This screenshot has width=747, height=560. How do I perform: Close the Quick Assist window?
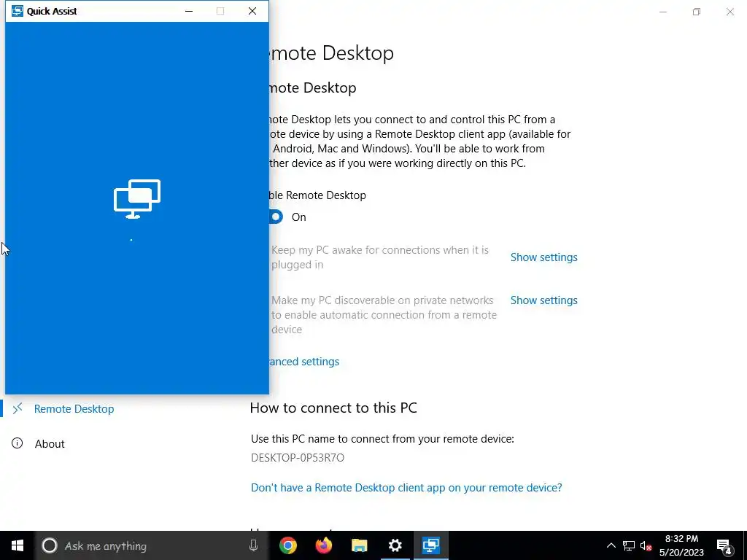[252, 11]
